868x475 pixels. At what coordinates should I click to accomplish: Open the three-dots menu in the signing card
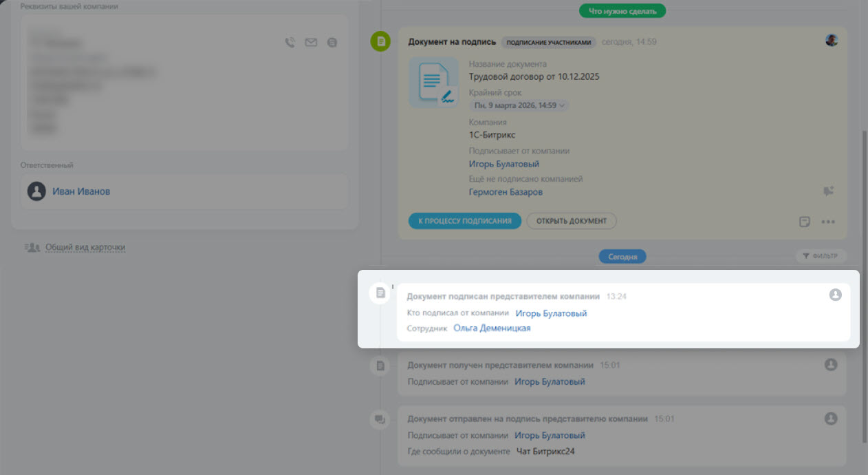coord(827,222)
